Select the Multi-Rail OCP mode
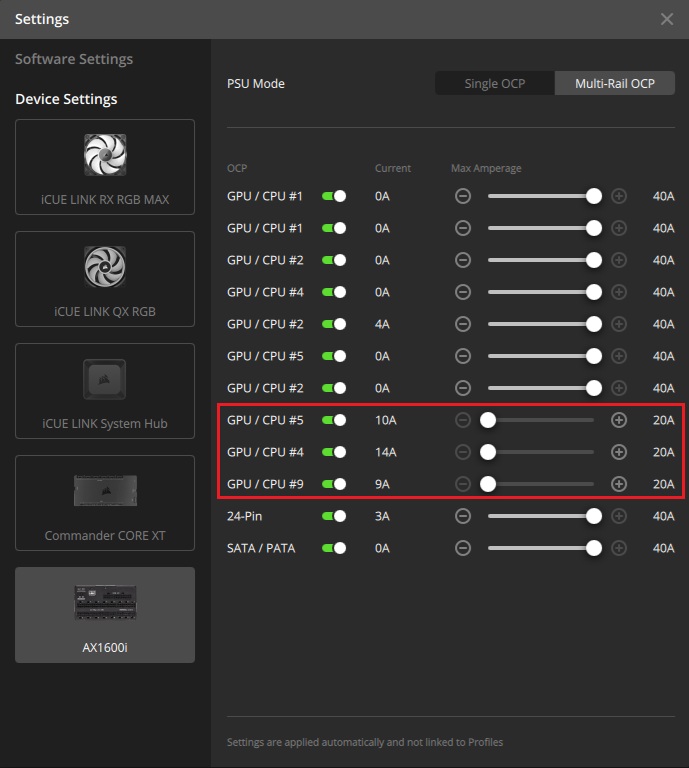 click(615, 83)
